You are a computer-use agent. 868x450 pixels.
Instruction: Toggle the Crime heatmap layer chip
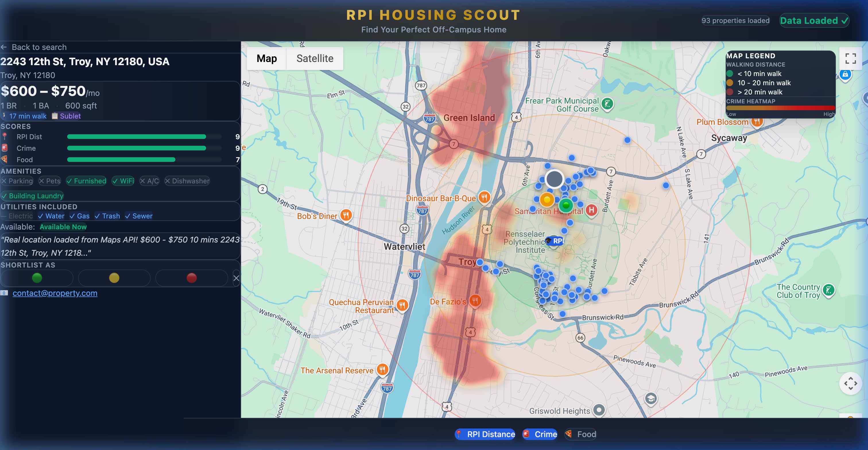540,434
